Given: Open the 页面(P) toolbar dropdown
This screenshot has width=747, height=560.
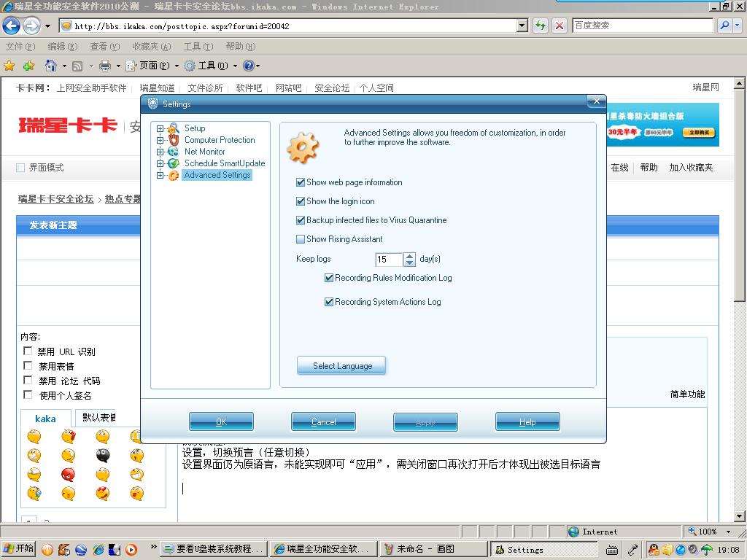Looking at the screenshot, I should click(177, 66).
